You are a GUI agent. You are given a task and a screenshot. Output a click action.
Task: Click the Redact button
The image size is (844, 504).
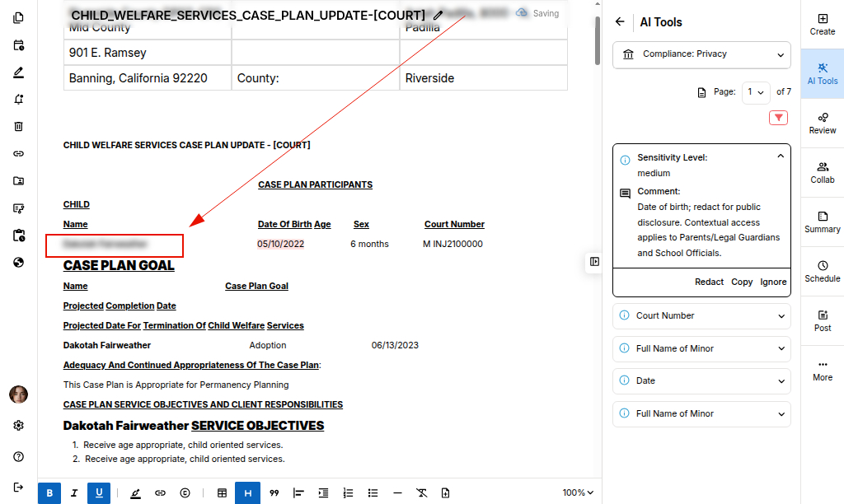click(709, 282)
